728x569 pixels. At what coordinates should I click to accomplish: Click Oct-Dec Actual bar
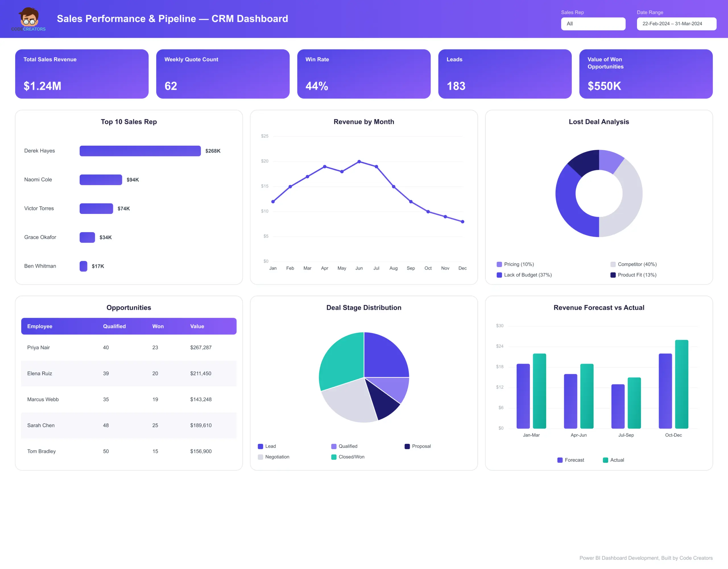click(682, 384)
